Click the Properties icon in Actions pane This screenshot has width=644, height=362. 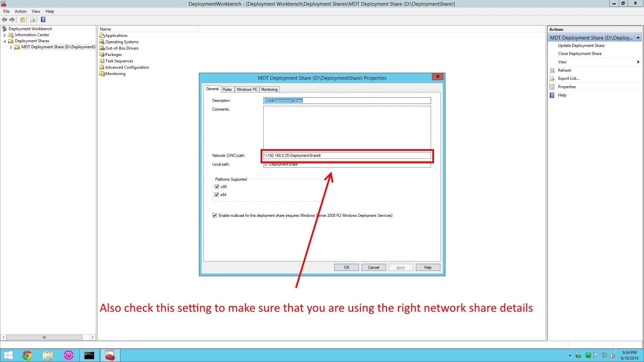(552, 87)
